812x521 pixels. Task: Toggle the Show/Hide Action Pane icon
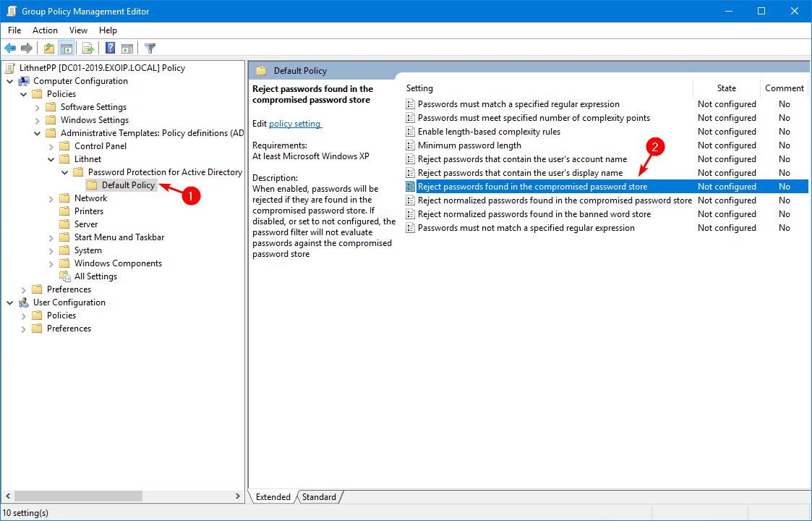click(x=127, y=48)
